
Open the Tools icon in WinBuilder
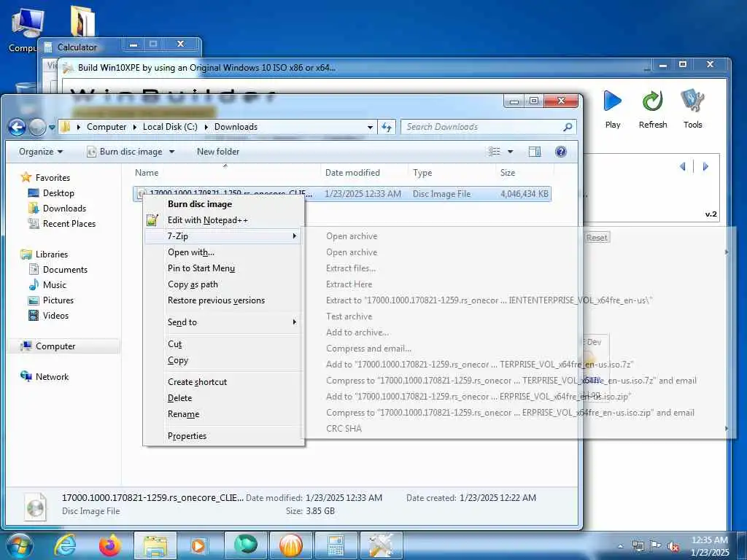tap(693, 101)
